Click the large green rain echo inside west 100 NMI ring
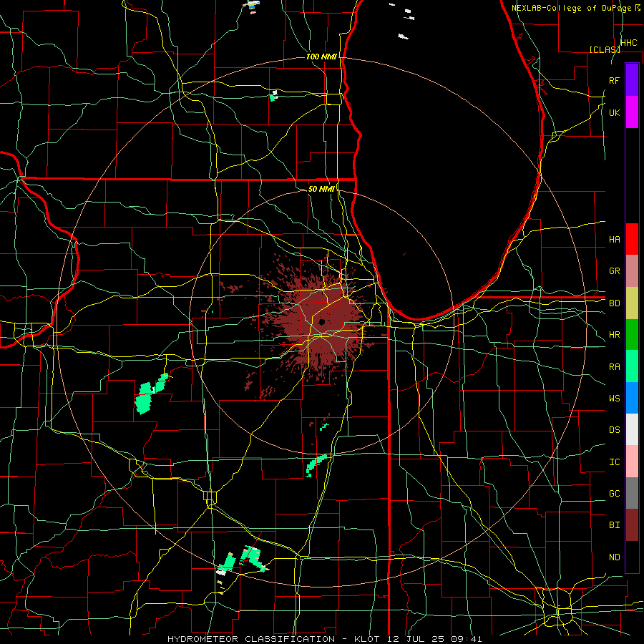644x644 pixels. tap(145, 398)
